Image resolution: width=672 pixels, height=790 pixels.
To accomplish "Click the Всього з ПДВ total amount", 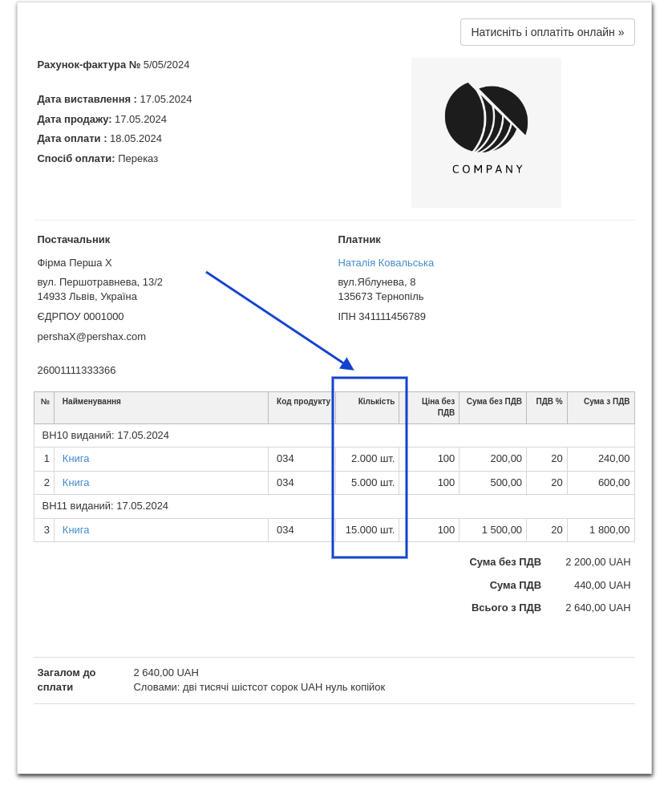I will (597, 608).
